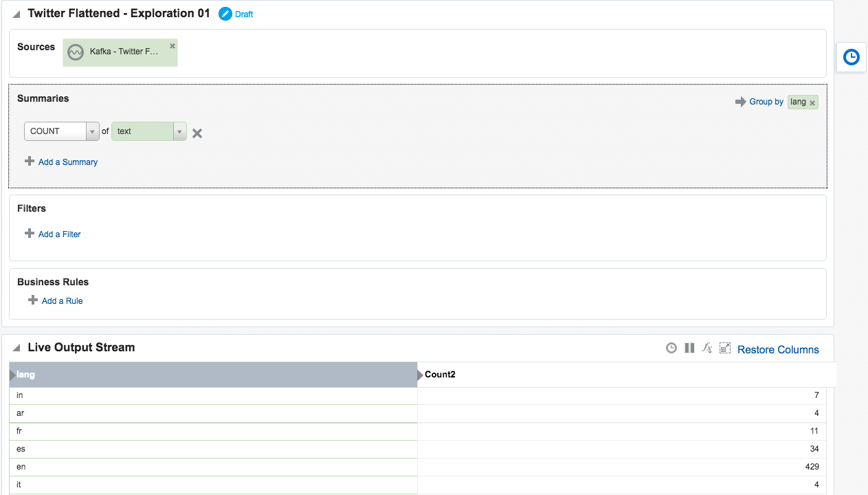Viewport: 868px width, 495px height.
Task: Remove the Kafka Twitter source chip
Action: click(173, 46)
